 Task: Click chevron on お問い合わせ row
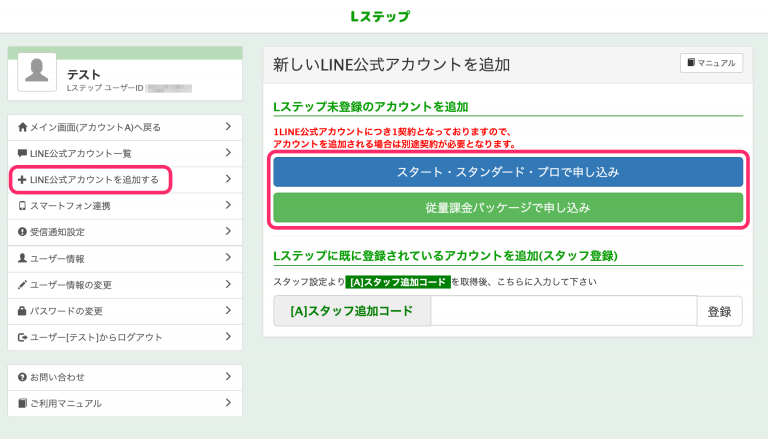[x=228, y=376]
